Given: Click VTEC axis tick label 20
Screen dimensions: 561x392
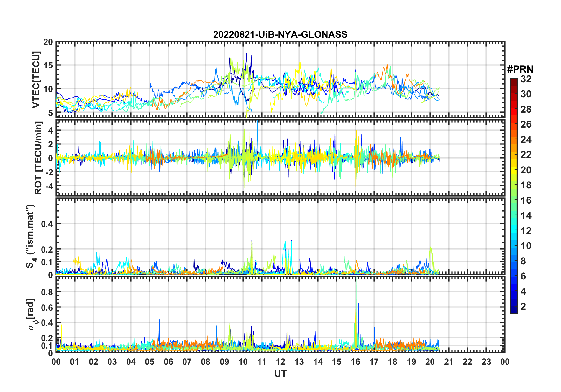Looking at the screenshot, I should pyautogui.click(x=48, y=42).
